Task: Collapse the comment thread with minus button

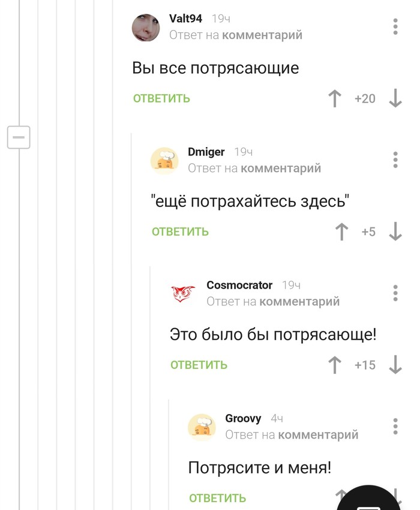Action: tap(19, 138)
